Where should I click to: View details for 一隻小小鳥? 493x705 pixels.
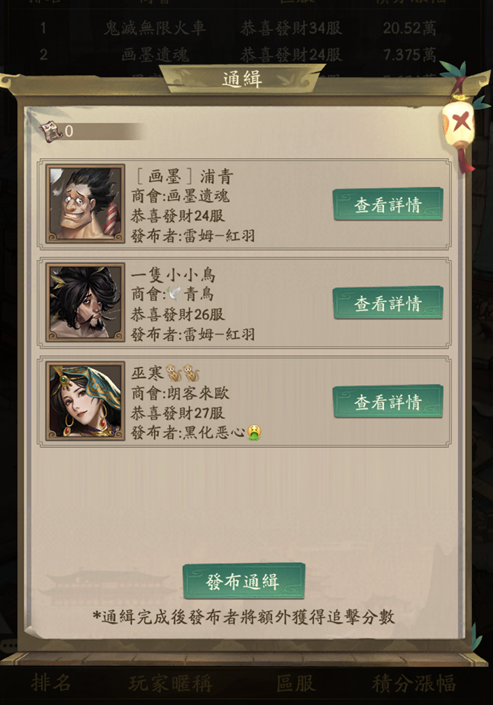coord(388,303)
